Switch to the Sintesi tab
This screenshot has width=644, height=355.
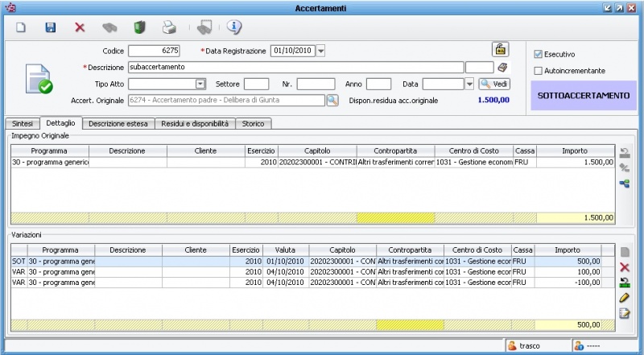tap(22, 123)
